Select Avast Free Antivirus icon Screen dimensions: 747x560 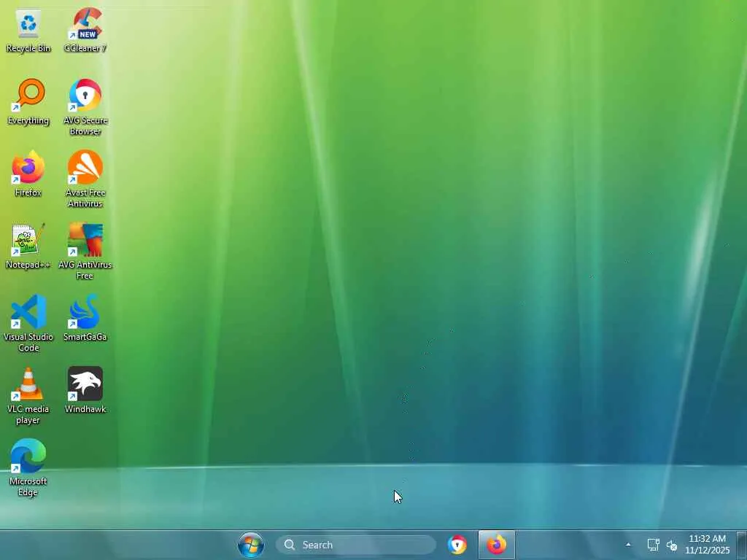[x=85, y=179]
